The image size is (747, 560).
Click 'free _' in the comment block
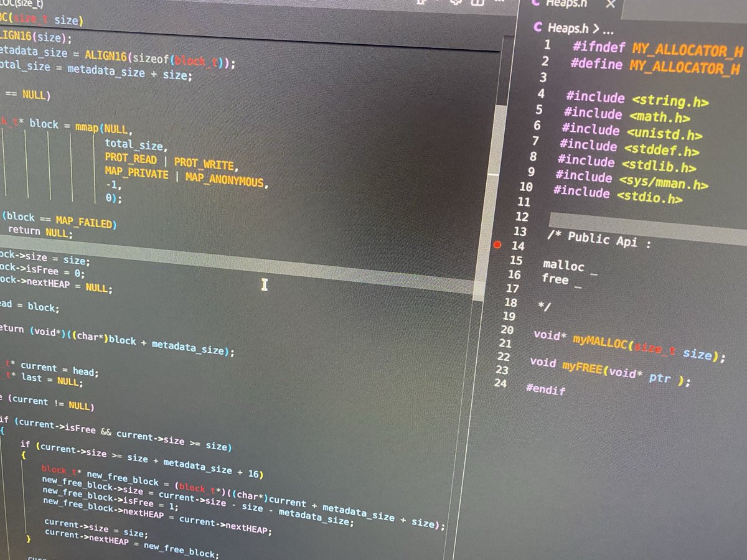(x=561, y=281)
